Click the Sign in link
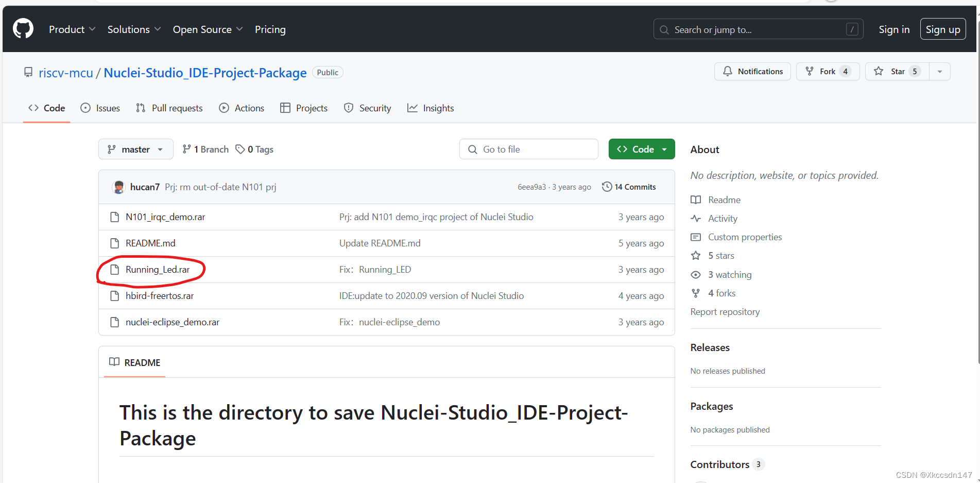This screenshot has height=483, width=980. tap(894, 29)
